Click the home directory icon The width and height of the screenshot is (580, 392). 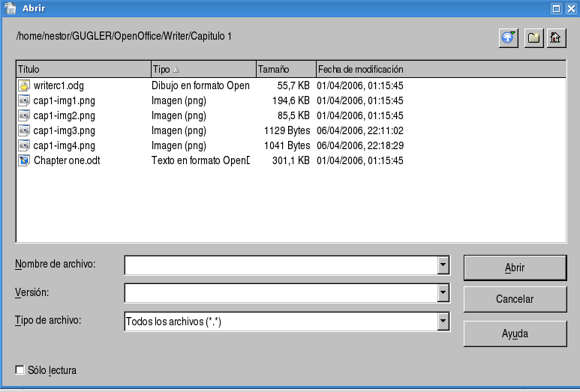click(x=556, y=38)
